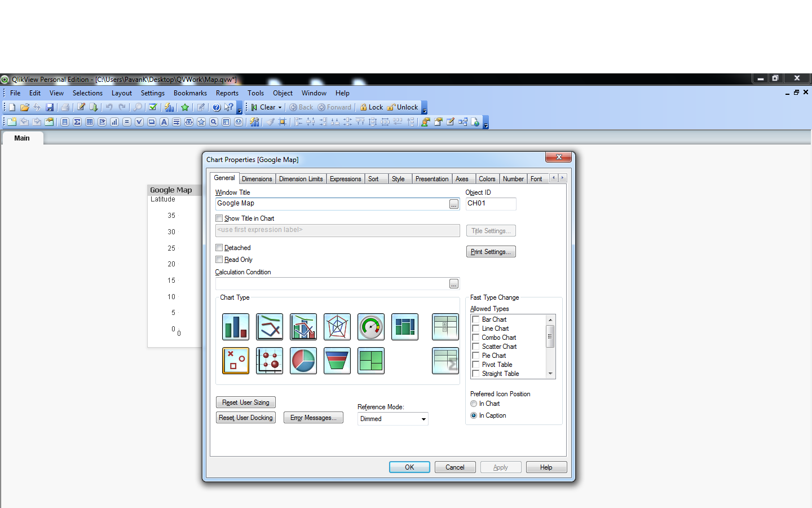Expand the Clear dropdown arrow in toolbar

[x=280, y=107]
